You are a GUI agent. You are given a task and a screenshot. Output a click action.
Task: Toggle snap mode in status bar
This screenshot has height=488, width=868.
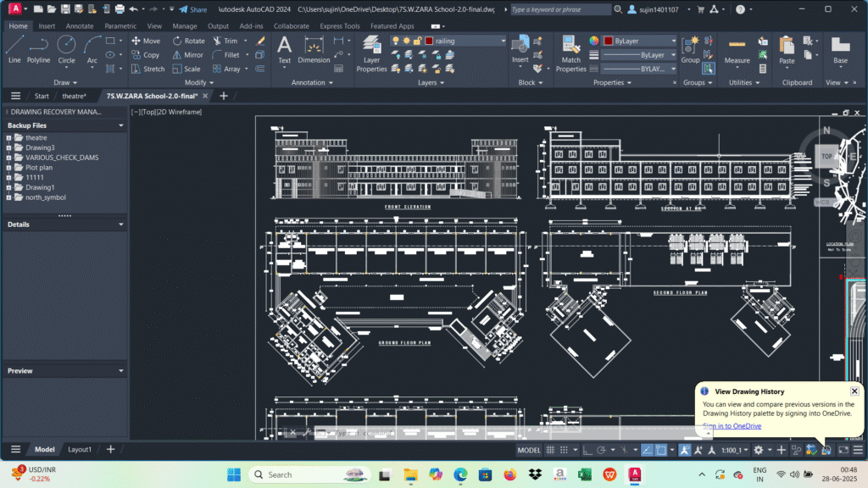564,450
